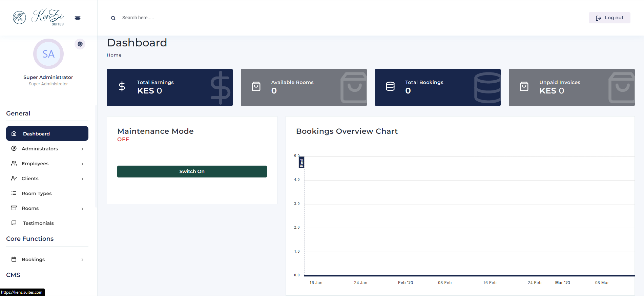644x296 pixels.
Task: Open the Rooms menu item
Action: click(47, 208)
